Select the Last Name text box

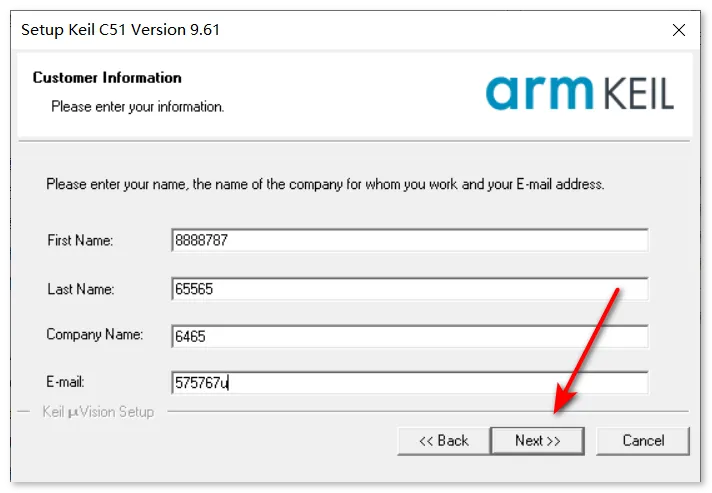(x=410, y=289)
